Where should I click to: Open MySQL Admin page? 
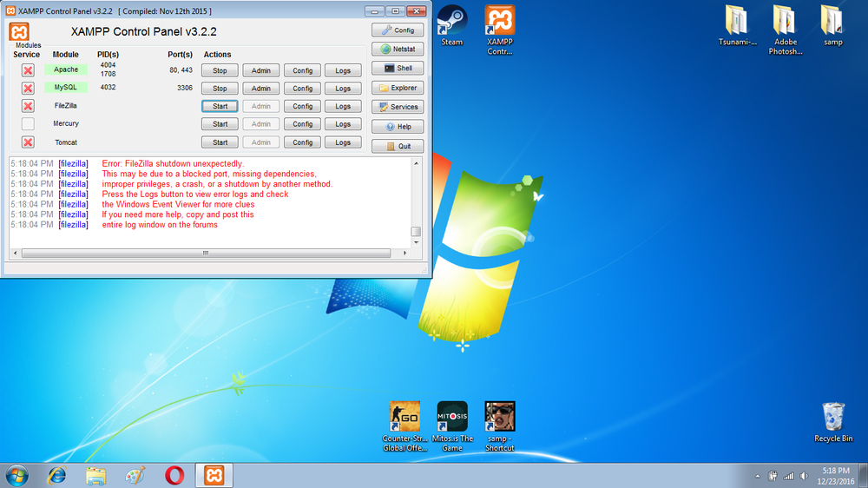260,88
